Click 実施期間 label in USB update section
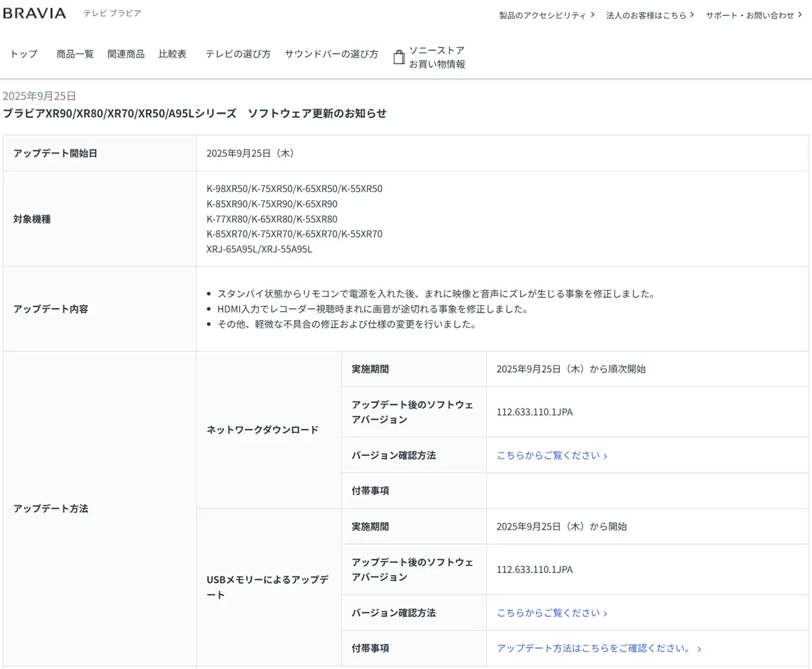Image resolution: width=812 pixels, height=669 pixels. point(370,526)
